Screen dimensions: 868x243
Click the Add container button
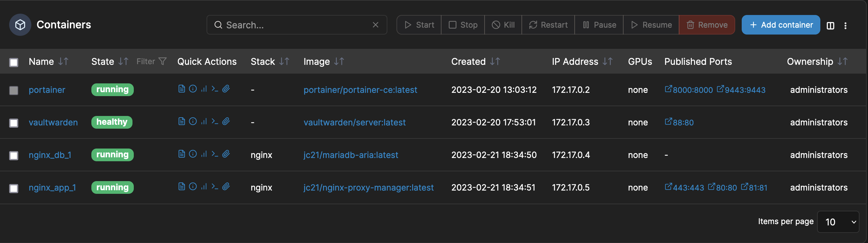781,25
